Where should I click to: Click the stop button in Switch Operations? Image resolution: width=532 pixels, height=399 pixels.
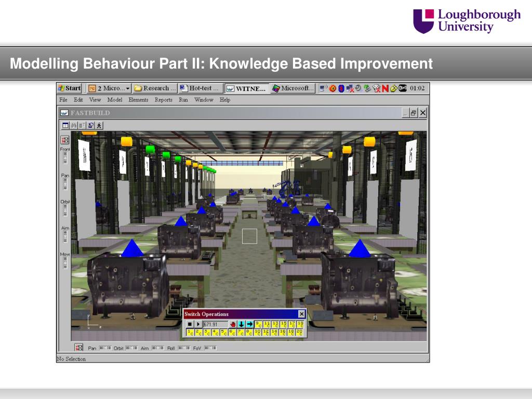click(x=190, y=324)
